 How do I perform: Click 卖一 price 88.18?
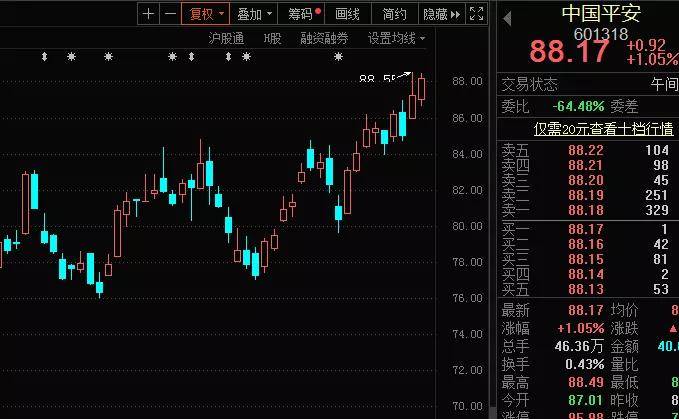point(585,210)
